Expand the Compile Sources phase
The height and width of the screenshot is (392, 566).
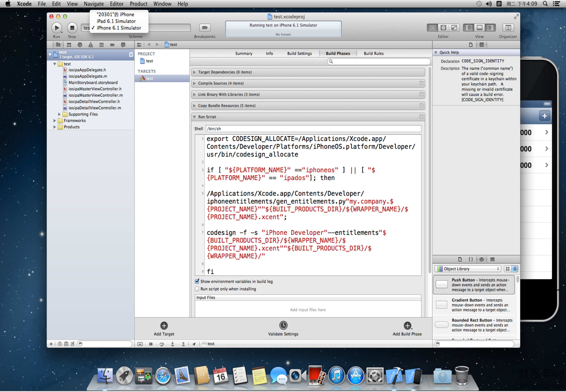pyautogui.click(x=194, y=83)
